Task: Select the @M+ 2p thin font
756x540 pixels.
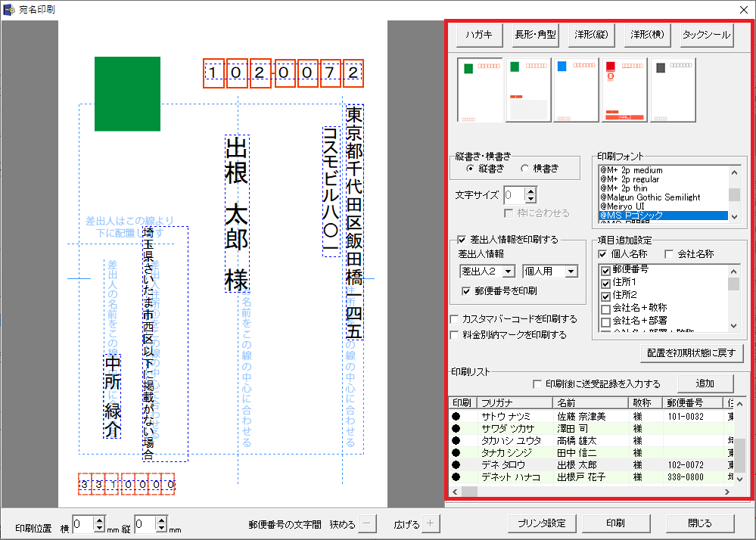Action: (663, 188)
